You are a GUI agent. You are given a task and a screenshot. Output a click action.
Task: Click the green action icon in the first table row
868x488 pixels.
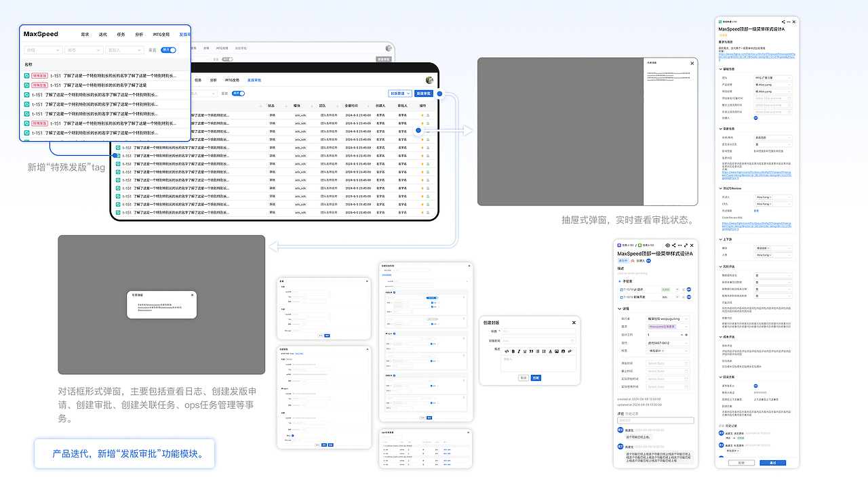428,115
